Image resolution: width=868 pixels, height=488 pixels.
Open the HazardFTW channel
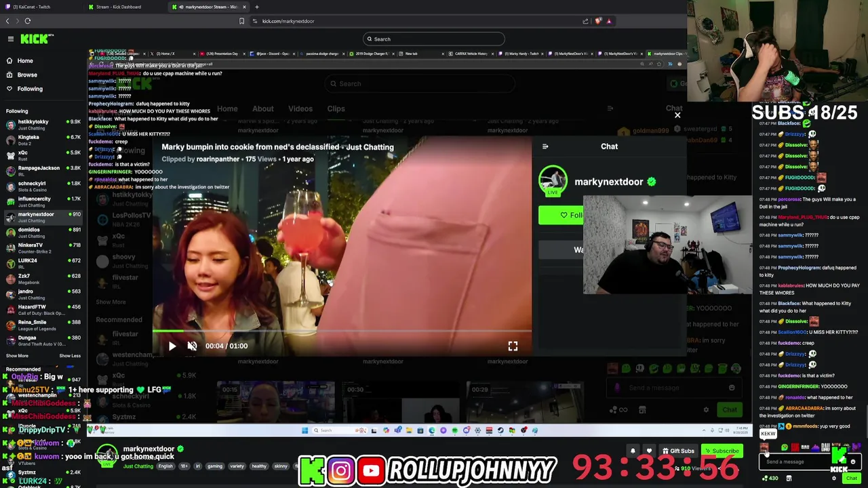coord(42,310)
